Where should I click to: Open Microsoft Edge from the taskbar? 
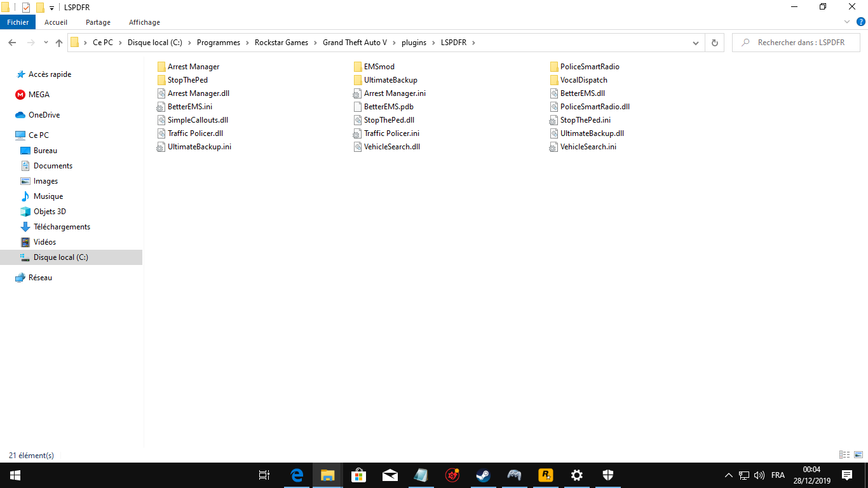[x=297, y=475]
